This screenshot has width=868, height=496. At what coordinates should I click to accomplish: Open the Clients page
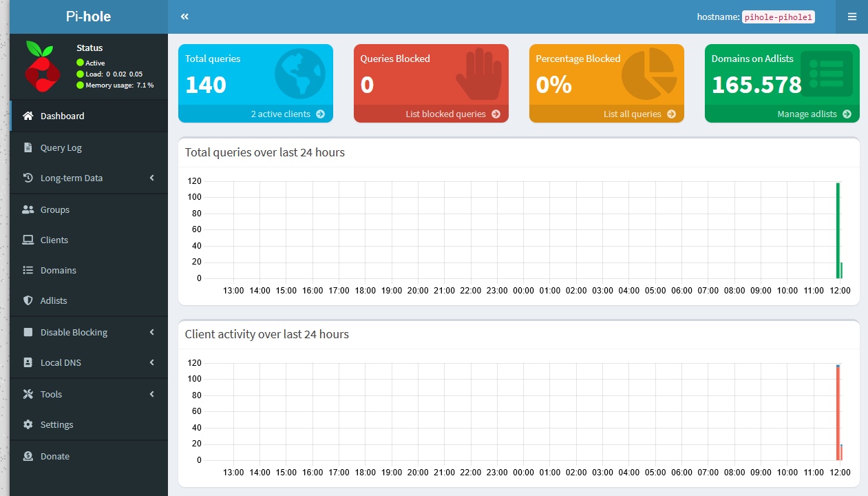click(89, 240)
